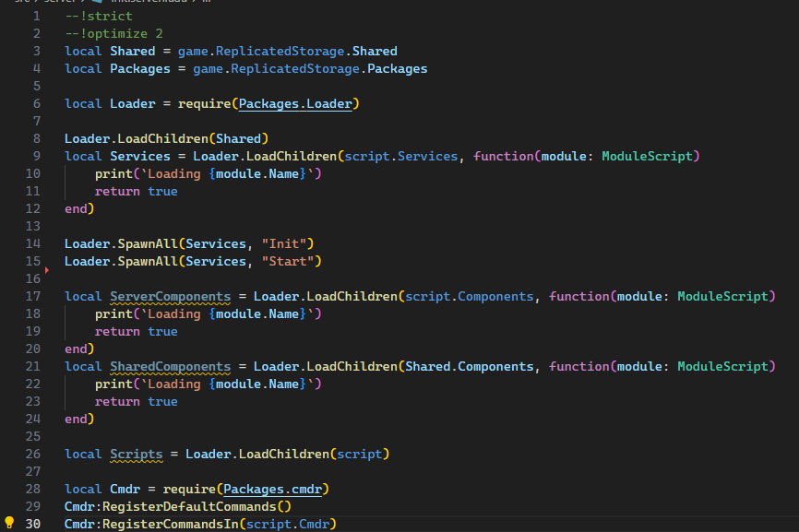Open the underlined Packages.Loader module path
The width and height of the screenshot is (799, 532).
[295, 104]
